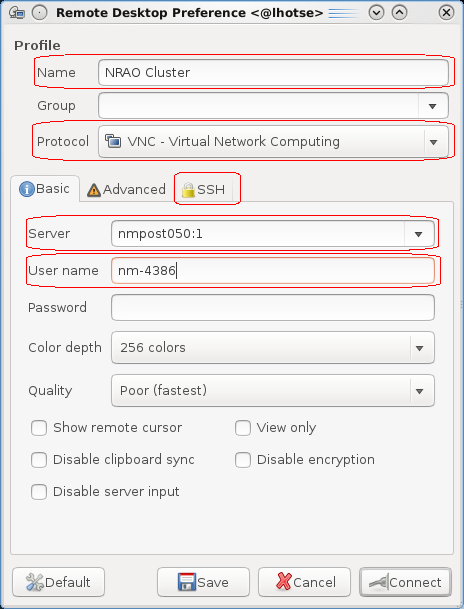The height and width of the screenshot is (609, 464).
Task: Enable Show remote cursor checkbox
Action: pyautogui.click(x=39, y=428)
